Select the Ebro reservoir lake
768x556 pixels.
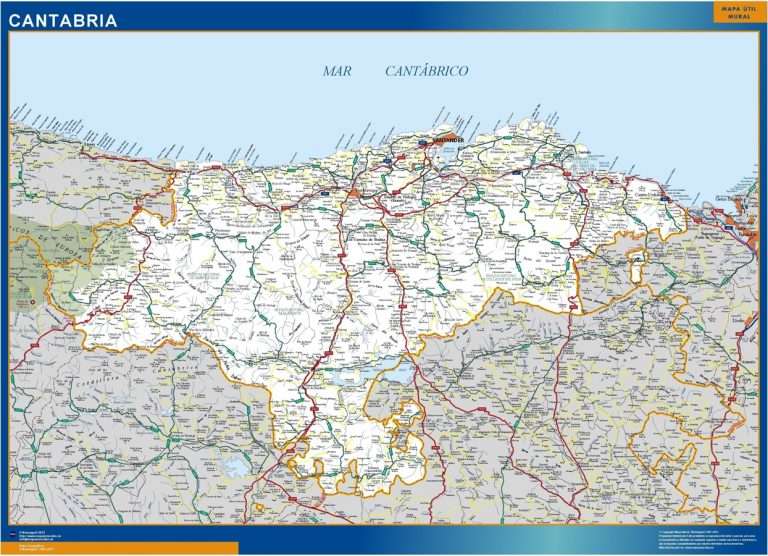374,374
